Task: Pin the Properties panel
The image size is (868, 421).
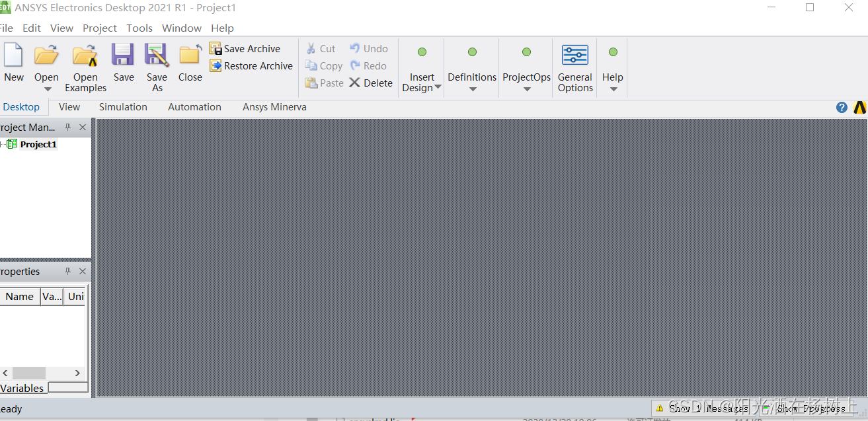Action: 67,271
